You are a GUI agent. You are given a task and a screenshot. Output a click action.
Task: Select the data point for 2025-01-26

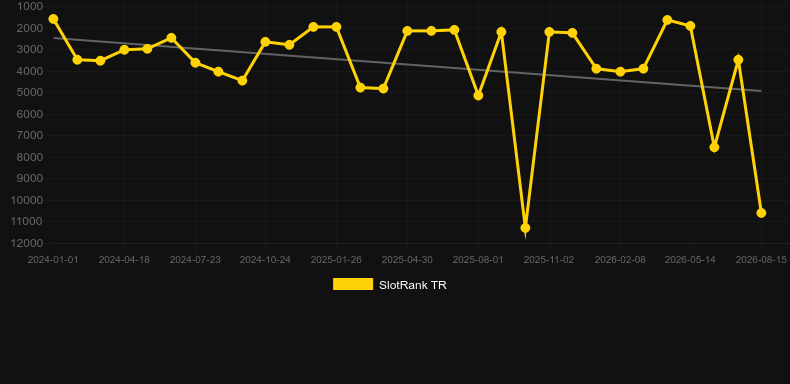click(x=336, y=27)
